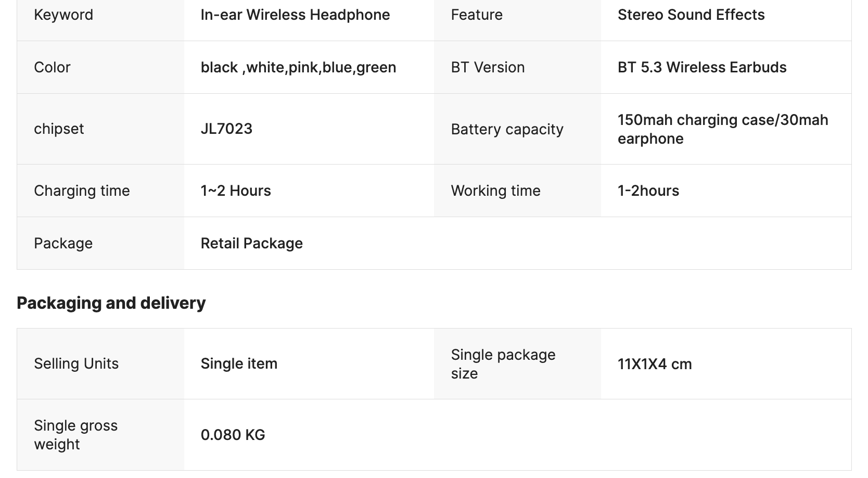Click the chipset label cell

59,129
